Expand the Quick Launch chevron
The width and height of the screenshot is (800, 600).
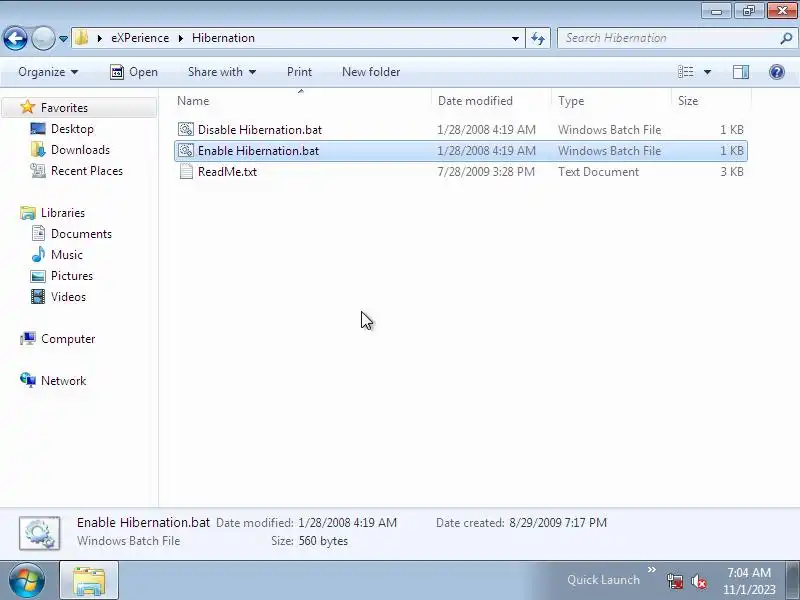click(652, 569)
